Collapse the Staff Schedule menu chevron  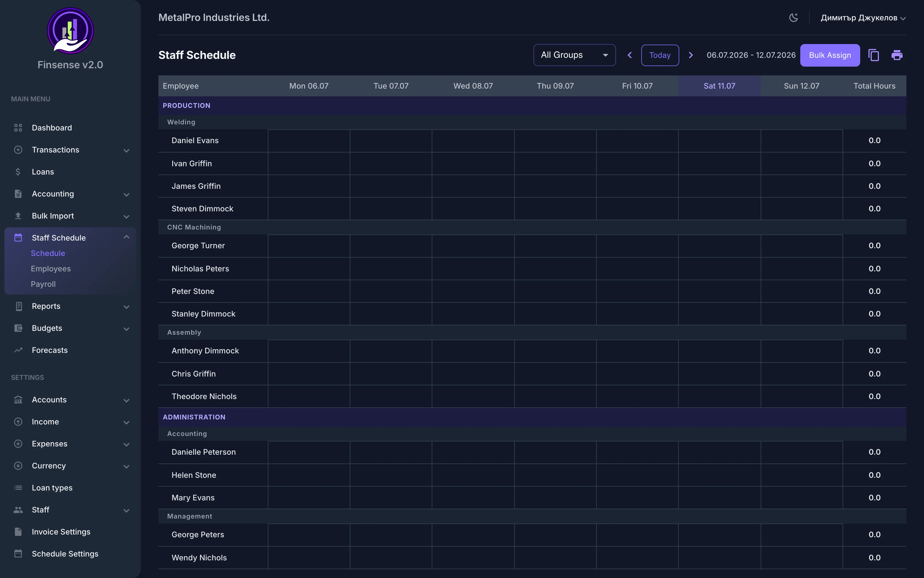pyautogui.click(x=127, y=237)
